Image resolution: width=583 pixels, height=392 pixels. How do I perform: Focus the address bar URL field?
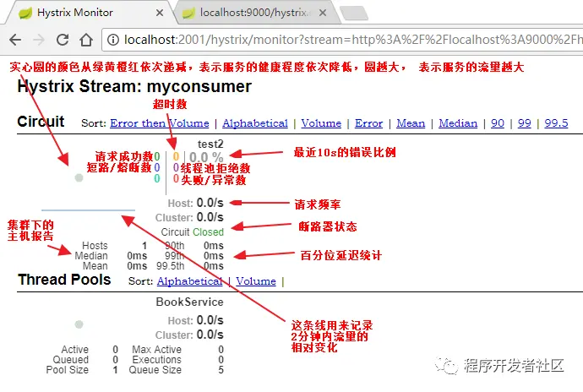click(x=342, y=40)
